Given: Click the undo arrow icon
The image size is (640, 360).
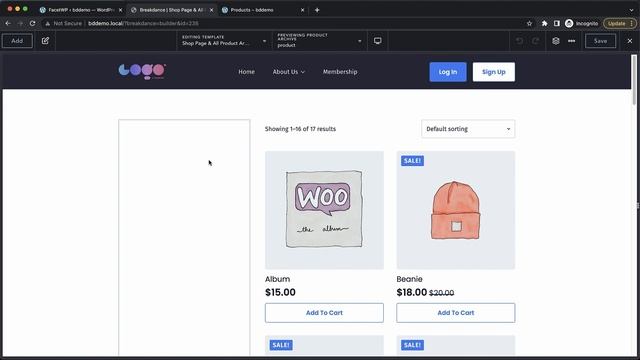Looking at the screenshot, I should (519, 41).
